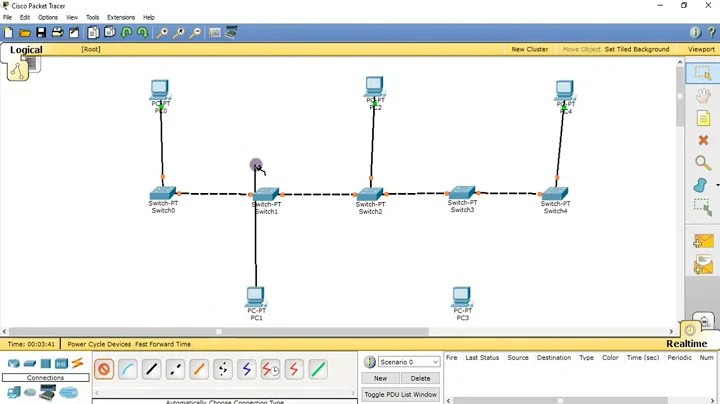Choose the Inspect magnifier tool
This screenshot has width=720, height=404.
tap(703, 163)
